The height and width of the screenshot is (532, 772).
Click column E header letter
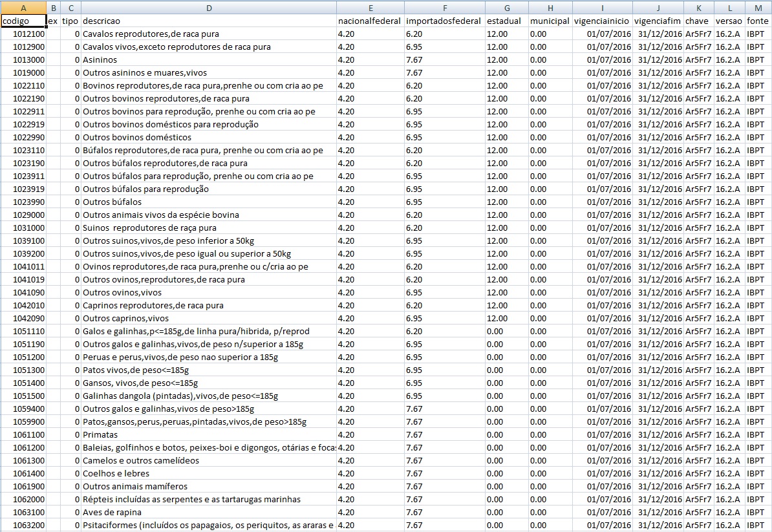(x=370, y=8)
